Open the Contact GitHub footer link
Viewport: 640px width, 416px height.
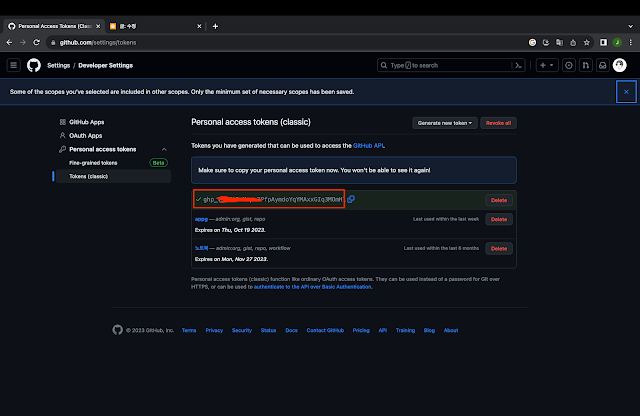325,330
